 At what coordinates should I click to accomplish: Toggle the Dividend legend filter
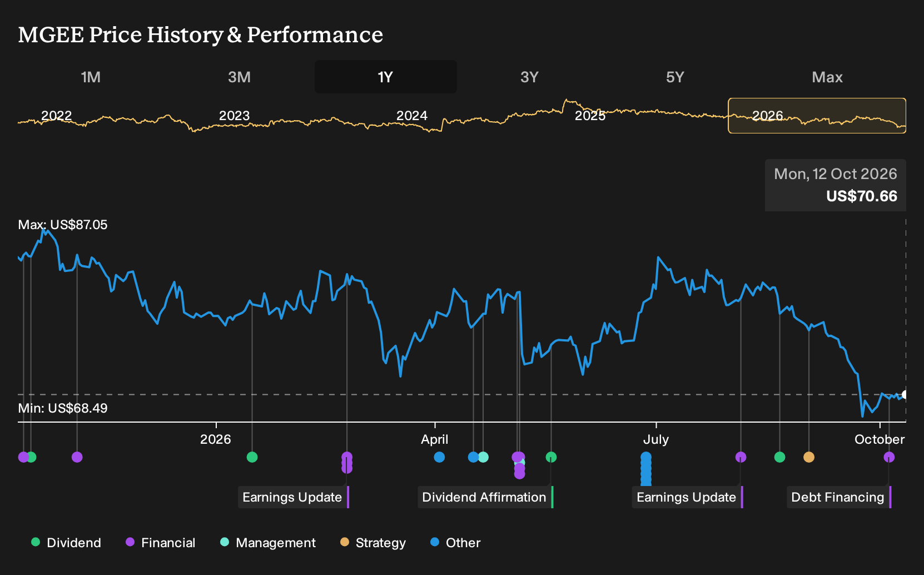point(66,542)
